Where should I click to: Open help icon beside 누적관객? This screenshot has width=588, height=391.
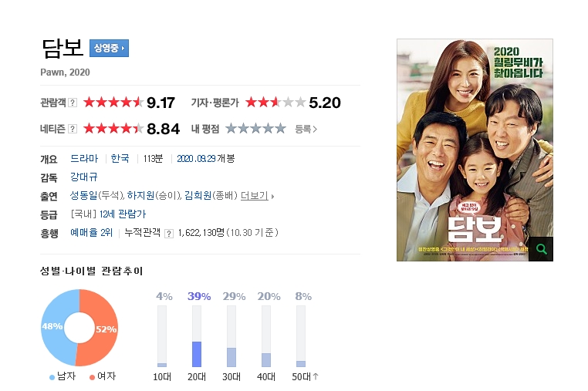tap(169, 234)
